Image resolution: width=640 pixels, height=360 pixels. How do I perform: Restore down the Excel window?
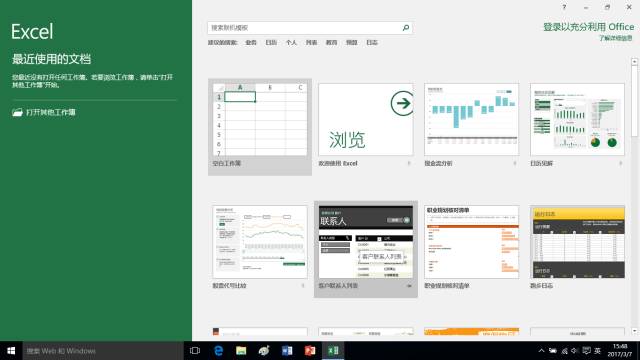coord(607,7)
